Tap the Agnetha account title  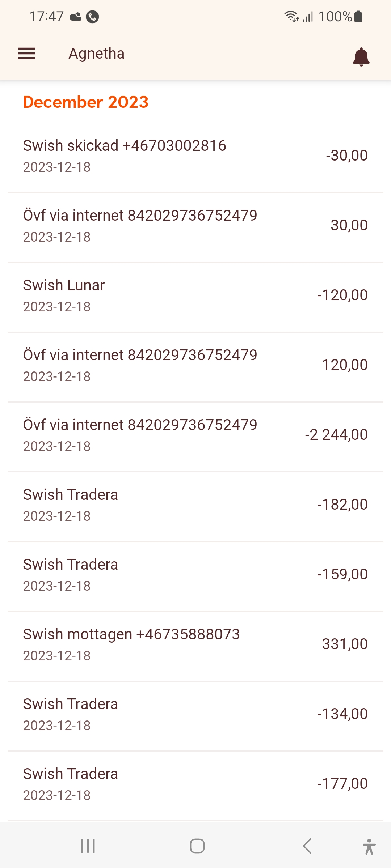(x=97, y=54)
